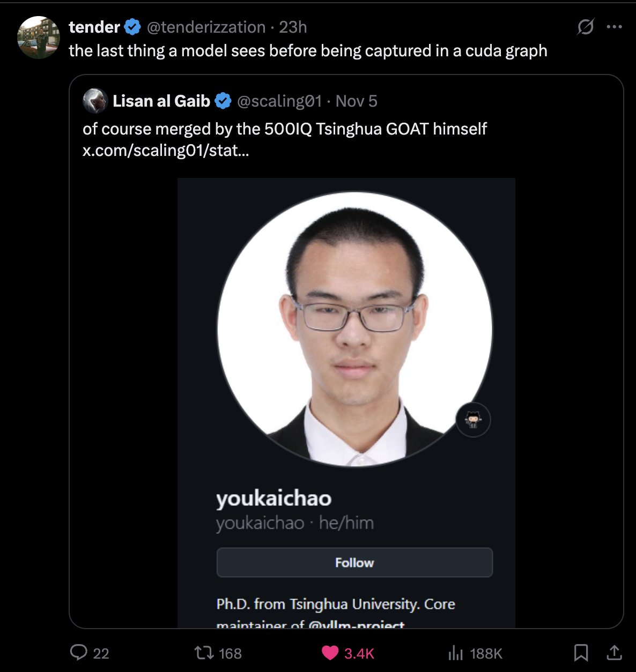The image size is (636, 672).
Task: Toggle the pink like heart
Action: coord(330,653)
